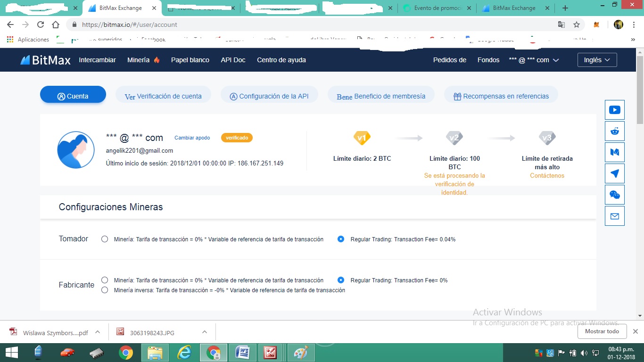Open Pedidos de in navigation
644x362 pixels.
point(450,60)
